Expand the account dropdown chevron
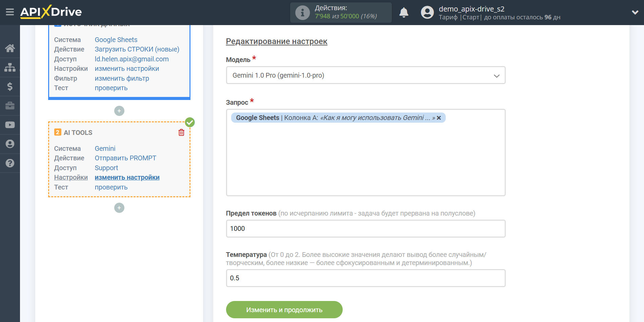This screenshot has height=322, width=644. click(x=635, y=13)
